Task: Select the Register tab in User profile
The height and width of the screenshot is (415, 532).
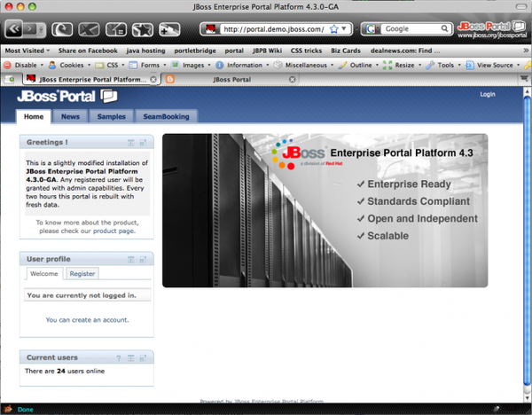Action: 82,273
